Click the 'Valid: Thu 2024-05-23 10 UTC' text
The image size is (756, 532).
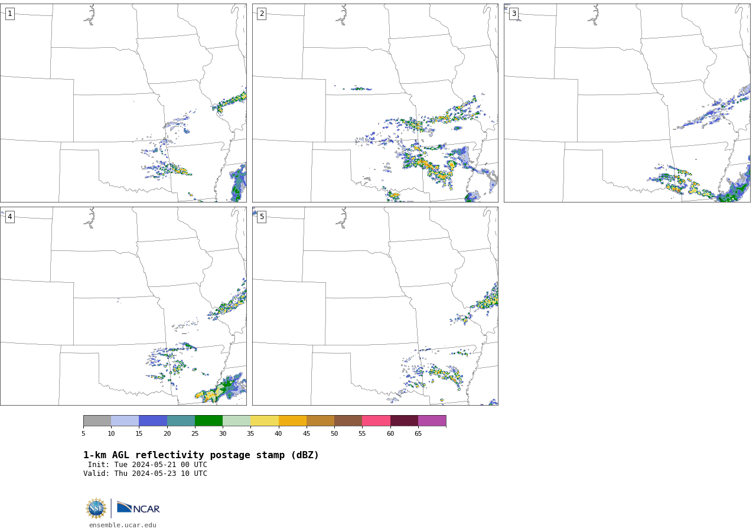point(145,474)
